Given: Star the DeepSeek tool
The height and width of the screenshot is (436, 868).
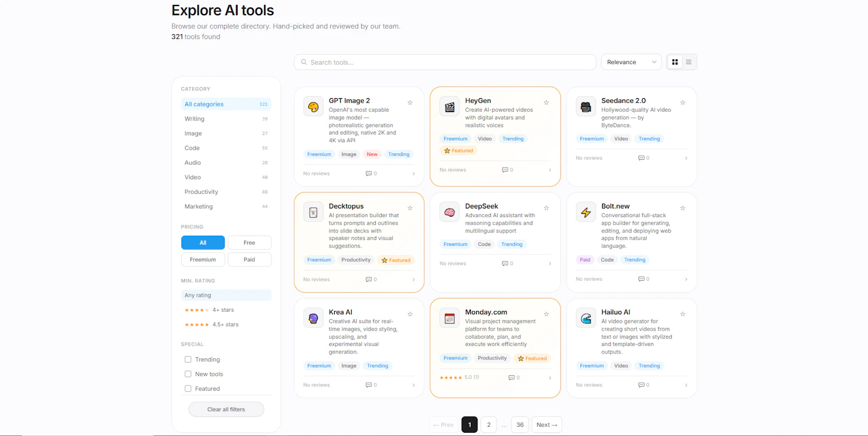Looking at the screenshot, I should coord(546,208).
